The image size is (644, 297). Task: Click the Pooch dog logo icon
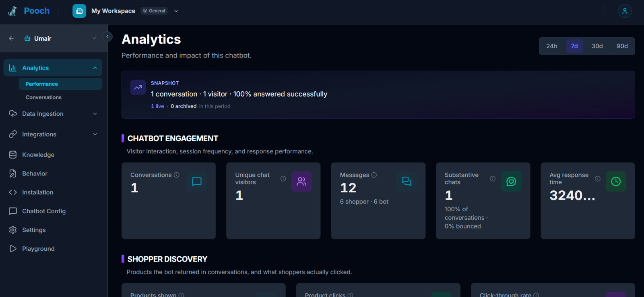click(12, 11)
